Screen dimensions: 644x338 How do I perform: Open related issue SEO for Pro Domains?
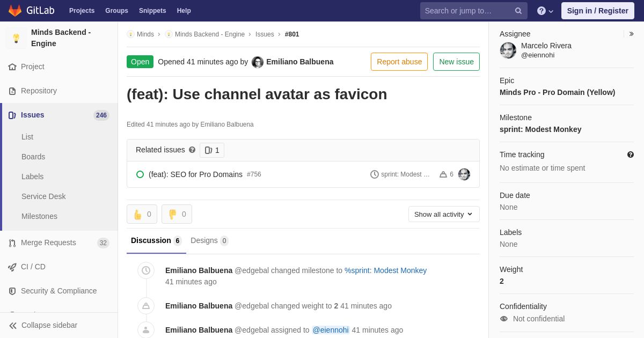(195, 174)
